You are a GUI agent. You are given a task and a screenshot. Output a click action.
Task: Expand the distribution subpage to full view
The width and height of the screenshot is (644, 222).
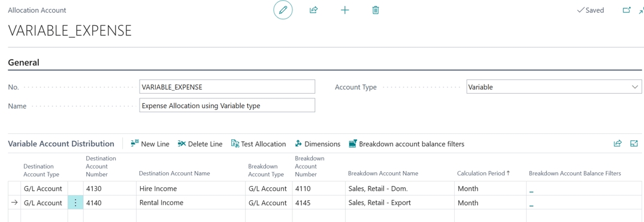pos(634,143)
